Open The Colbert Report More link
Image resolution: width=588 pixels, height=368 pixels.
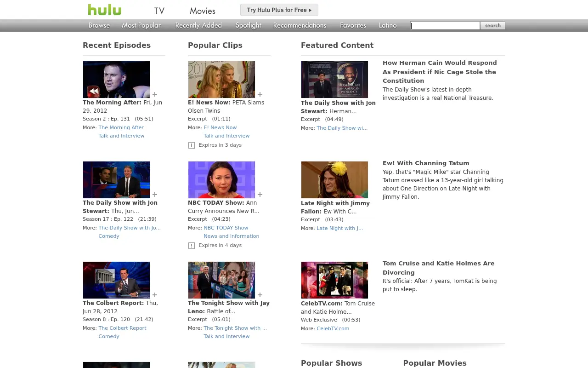click(x=122, y=328)
